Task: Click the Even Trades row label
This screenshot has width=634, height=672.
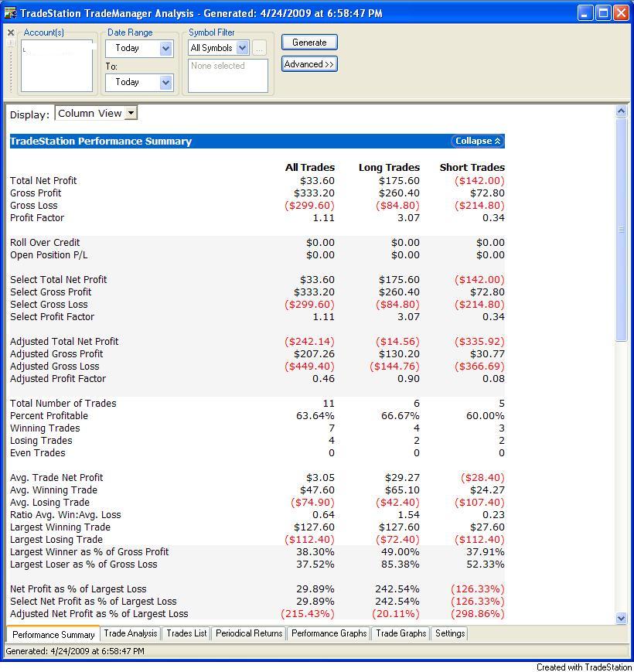Action: pos(38,453)
